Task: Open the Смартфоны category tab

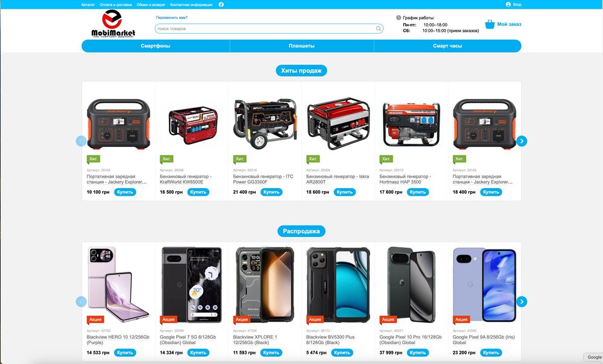Action: click(156, 46)
